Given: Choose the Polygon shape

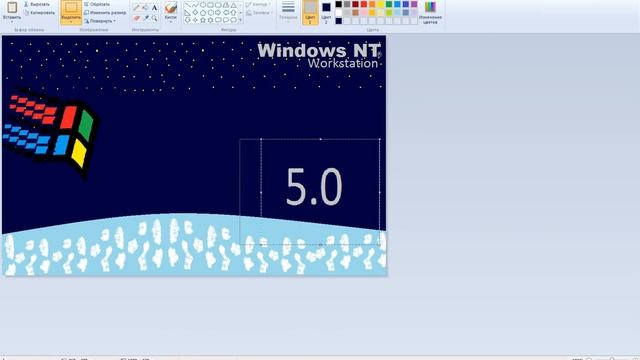Looking at the screenshot, I should click(226, 5).
